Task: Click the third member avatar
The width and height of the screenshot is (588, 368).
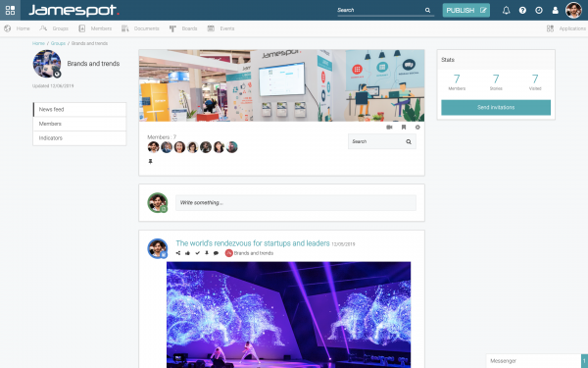Action: coord(179,147)
